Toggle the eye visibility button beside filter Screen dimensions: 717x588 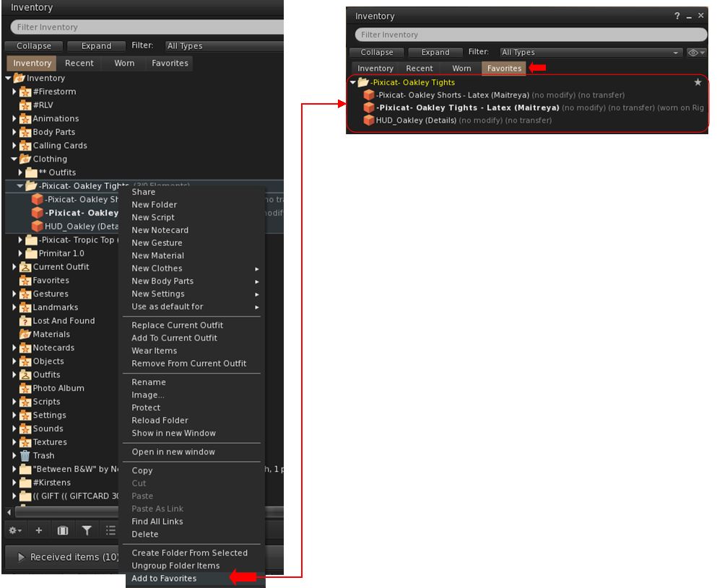click(x=696, y=53)
